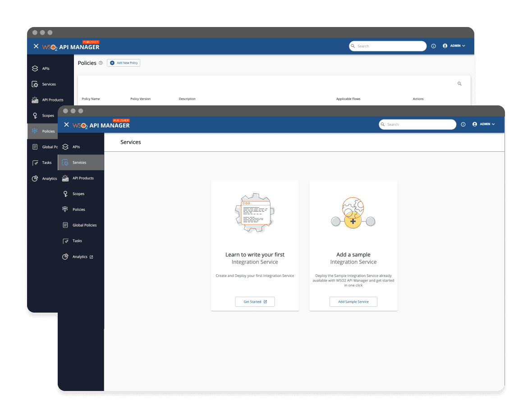Open the help info icon near ADMIN
This screenshot has width=532, height=418.
[463, 124]
